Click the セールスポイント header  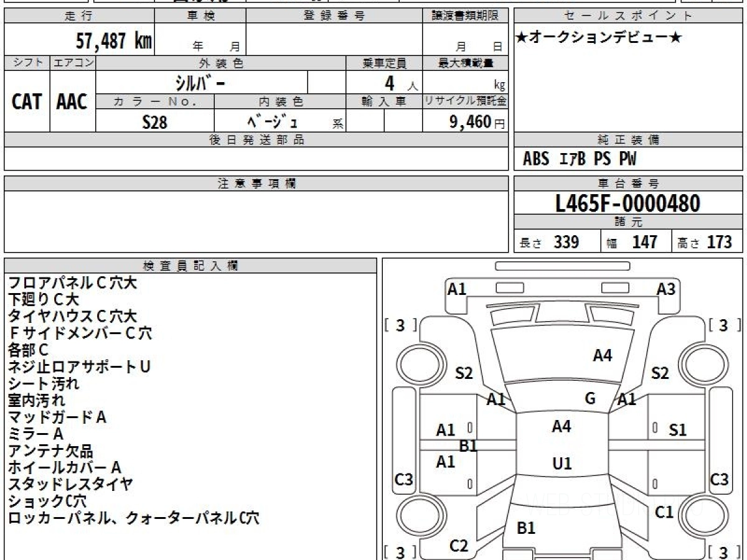(x=628, y=16)
